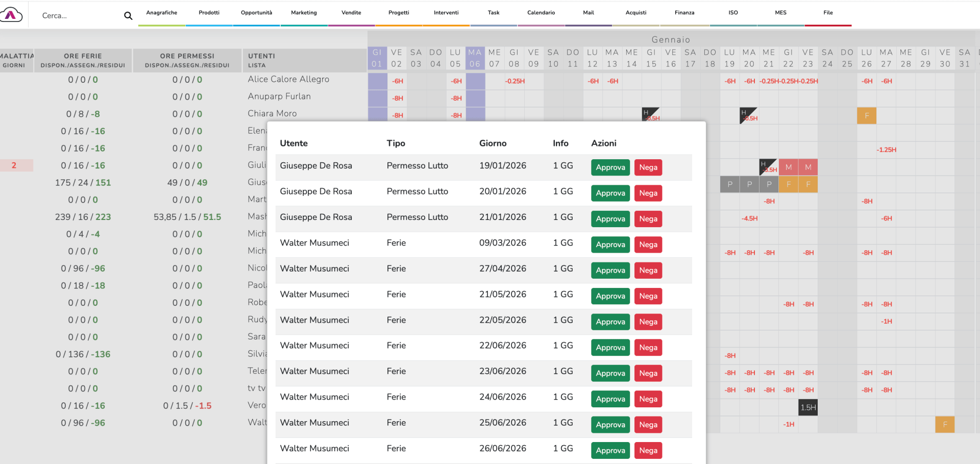Select the MA 06 day header
The height and width of the screenshot is (464, 980).
pos(475,58)
